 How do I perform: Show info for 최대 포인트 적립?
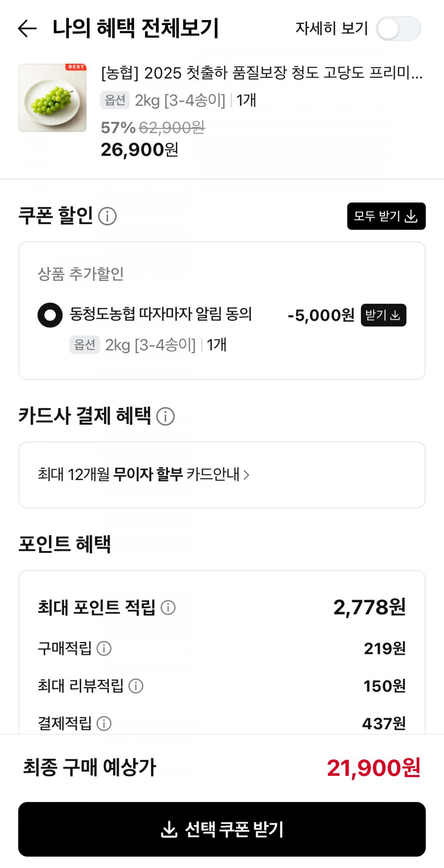[168, 607]
